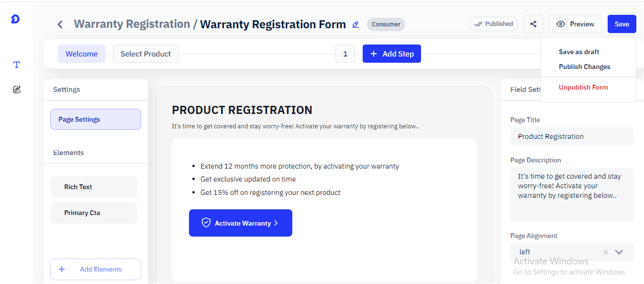Image resolution: width=644 pixels, height=284 pixels.
Task: Go back using the left chevron arrow
Action: pos(60,24)
